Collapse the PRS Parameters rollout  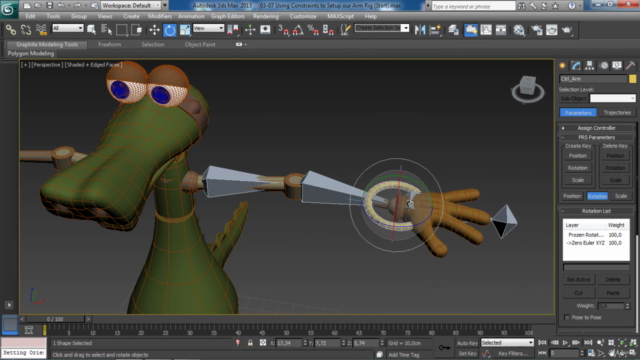click(596, 138)
